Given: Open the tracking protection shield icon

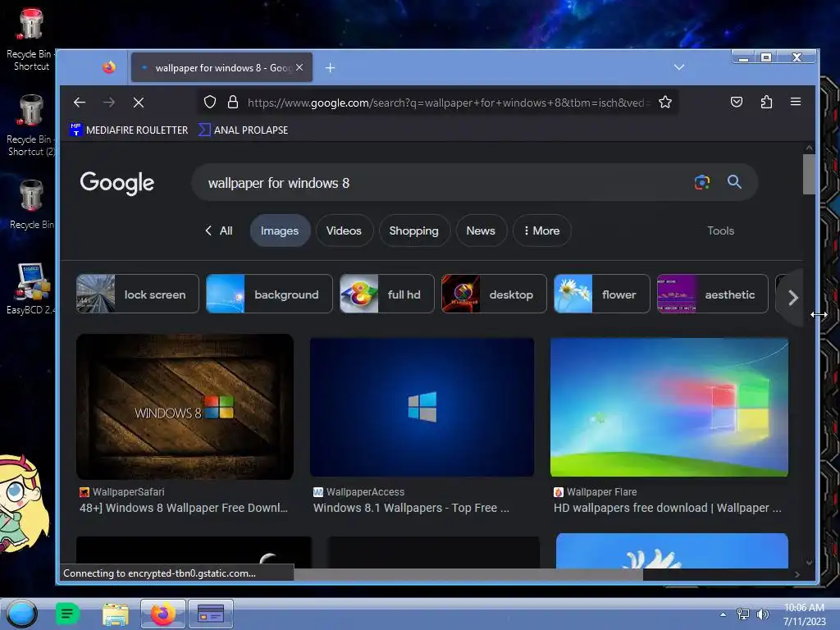Looking at the screenshot, I should (210, 102).
